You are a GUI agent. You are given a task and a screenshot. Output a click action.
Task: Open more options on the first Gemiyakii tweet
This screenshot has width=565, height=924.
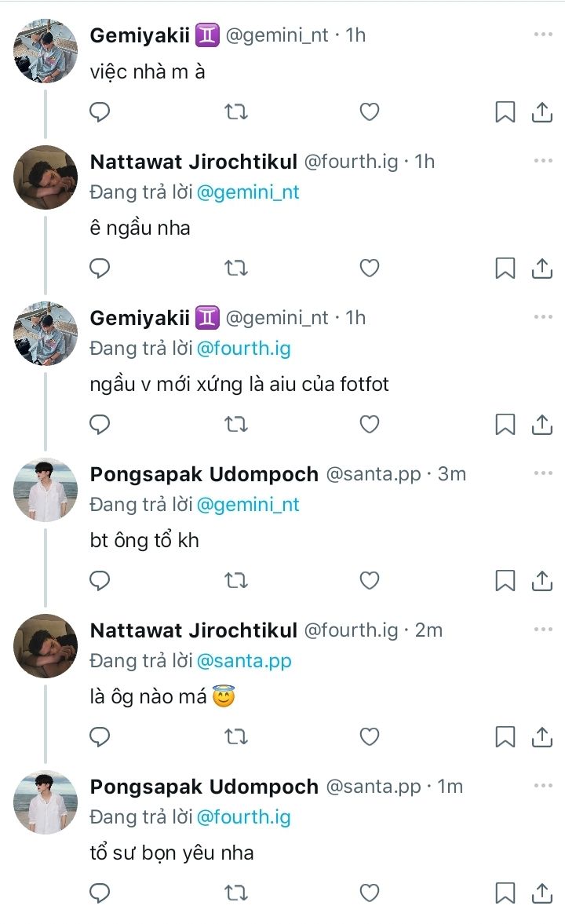tap(543, 35)
